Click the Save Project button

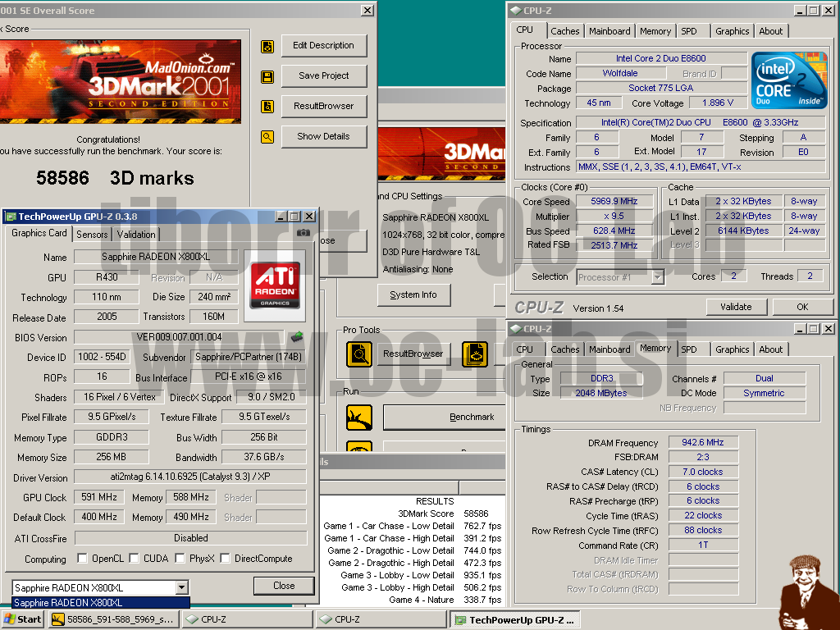click(323, 76)
